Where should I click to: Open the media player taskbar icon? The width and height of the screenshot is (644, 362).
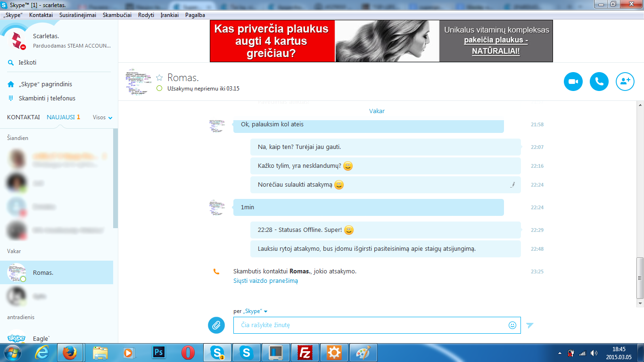click(128, 352)
